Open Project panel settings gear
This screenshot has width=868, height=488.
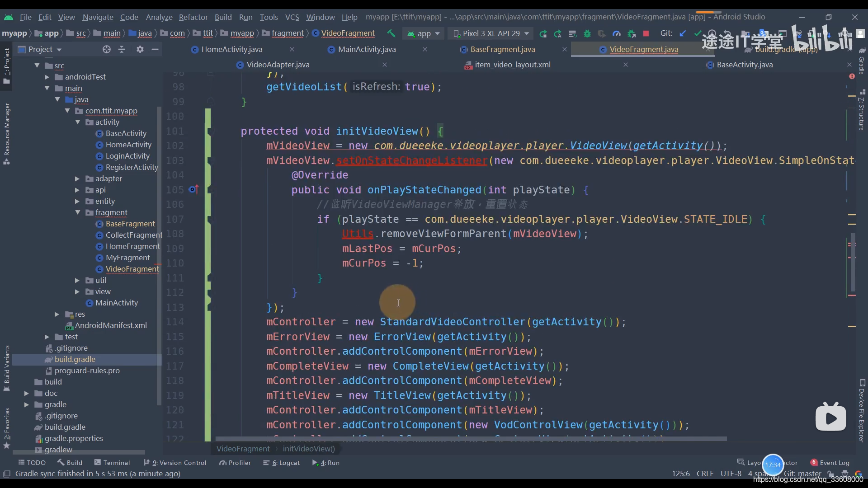point(140,49)
